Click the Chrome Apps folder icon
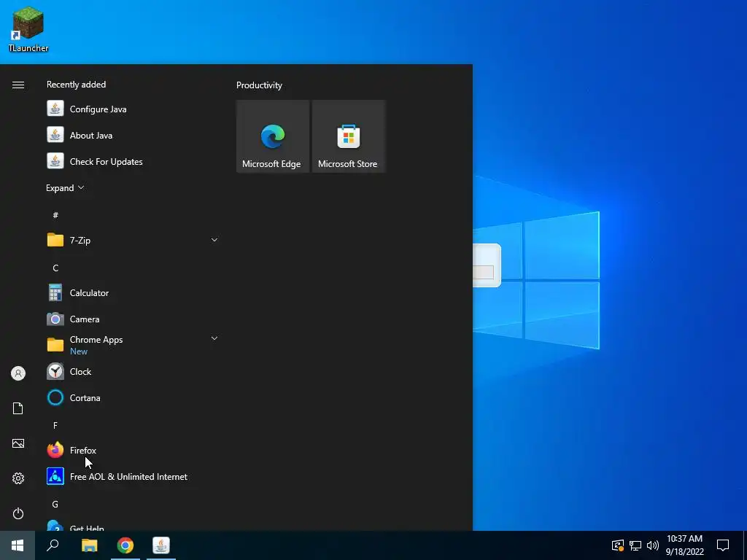The image size is (747, 560). (x=55, y=345)
